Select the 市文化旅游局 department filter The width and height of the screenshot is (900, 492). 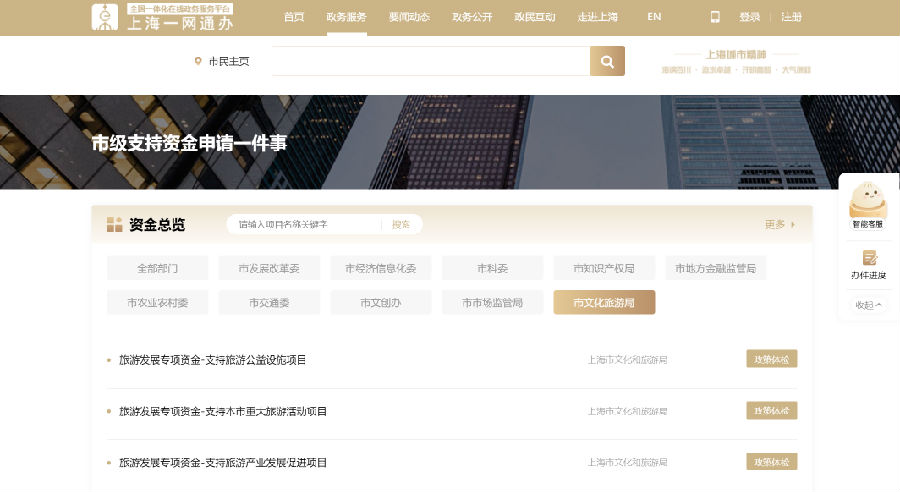(604, 303)
